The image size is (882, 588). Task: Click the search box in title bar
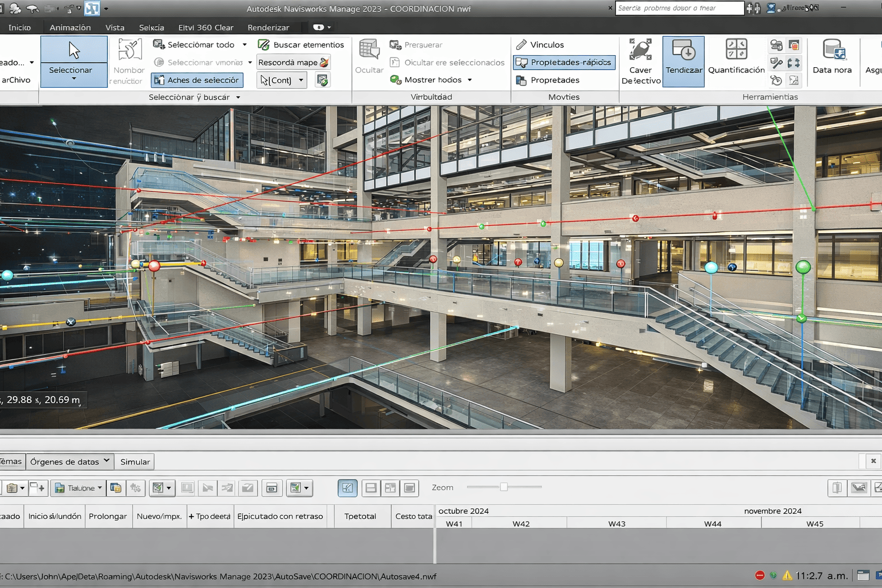[x=679, y=8]
